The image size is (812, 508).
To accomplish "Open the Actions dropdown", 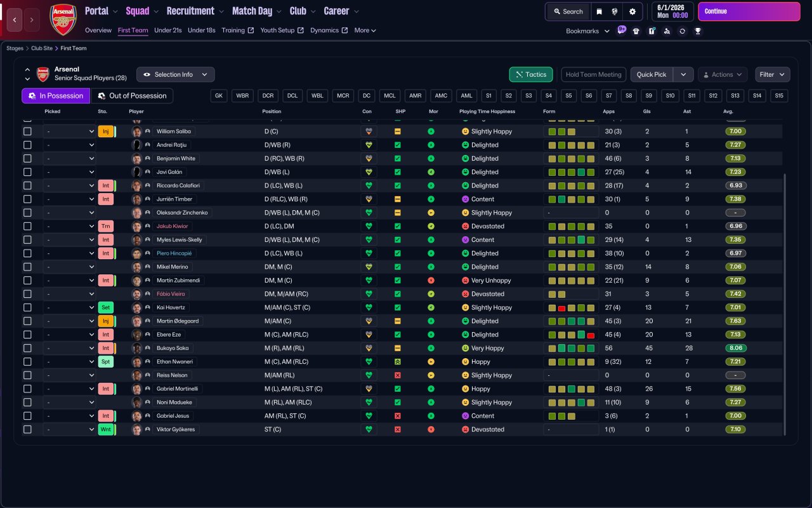I will tap(723, 74).
